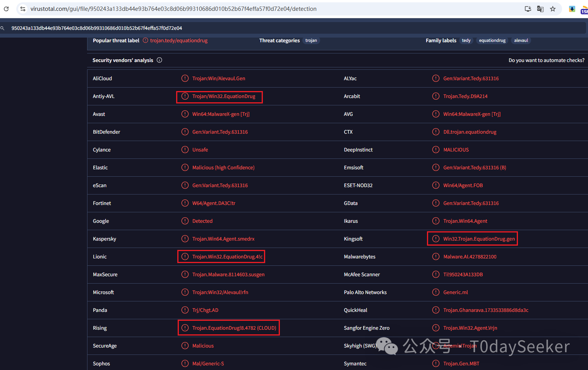This screenshot has height=370, width=588.
Task: Click info icon next to Security vendors' analysis
Action: [159, 60]
